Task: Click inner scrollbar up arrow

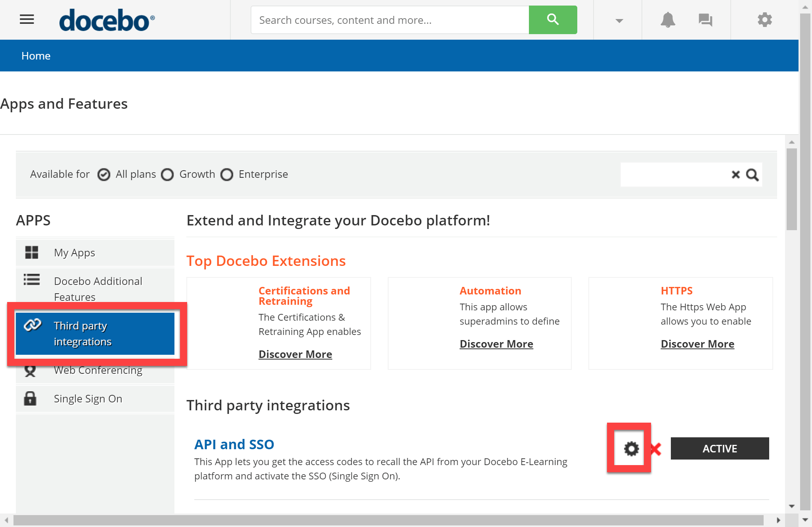Action: (791, 142)
